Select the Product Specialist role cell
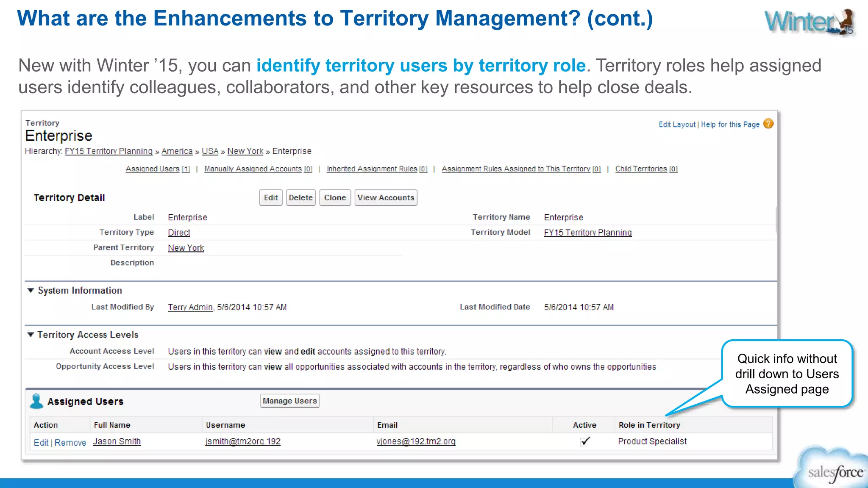Viewport: 868px width, 488px height. [x=652, y=441]
